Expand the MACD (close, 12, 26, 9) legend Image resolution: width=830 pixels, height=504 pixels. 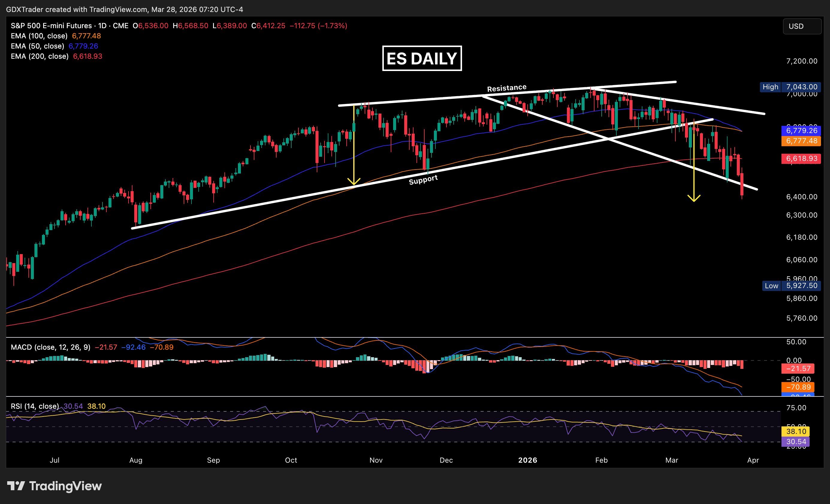tap(51, 347)
